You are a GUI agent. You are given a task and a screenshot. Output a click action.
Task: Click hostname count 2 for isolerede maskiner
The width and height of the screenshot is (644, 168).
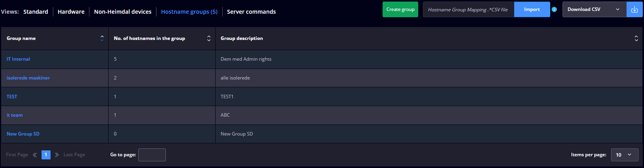tap(115, 78)
